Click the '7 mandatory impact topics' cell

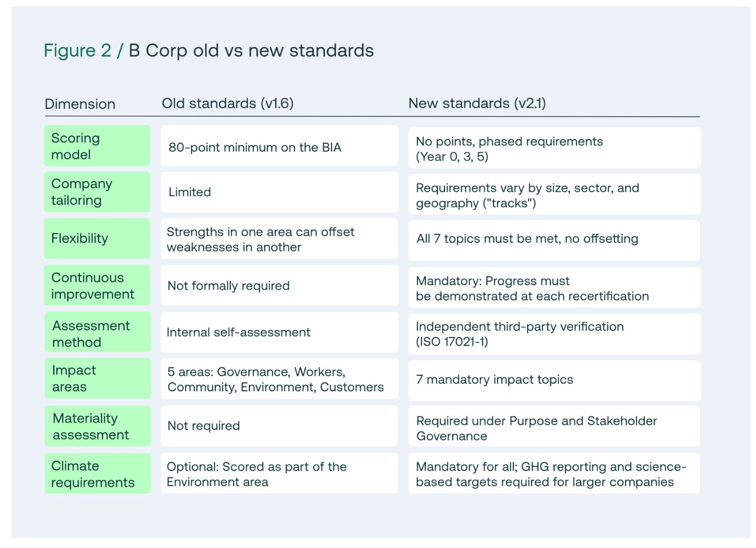pos(554,380)
